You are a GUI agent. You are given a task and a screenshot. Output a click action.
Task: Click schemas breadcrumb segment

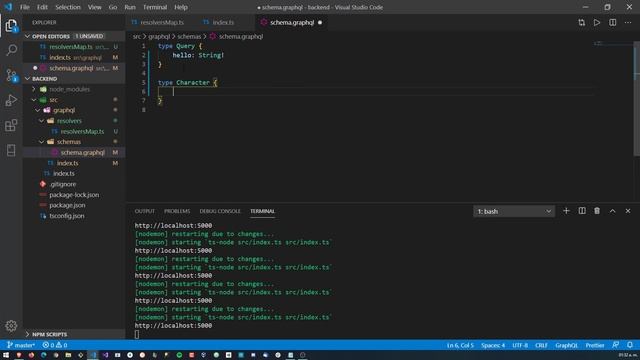(x=189, y=36)
